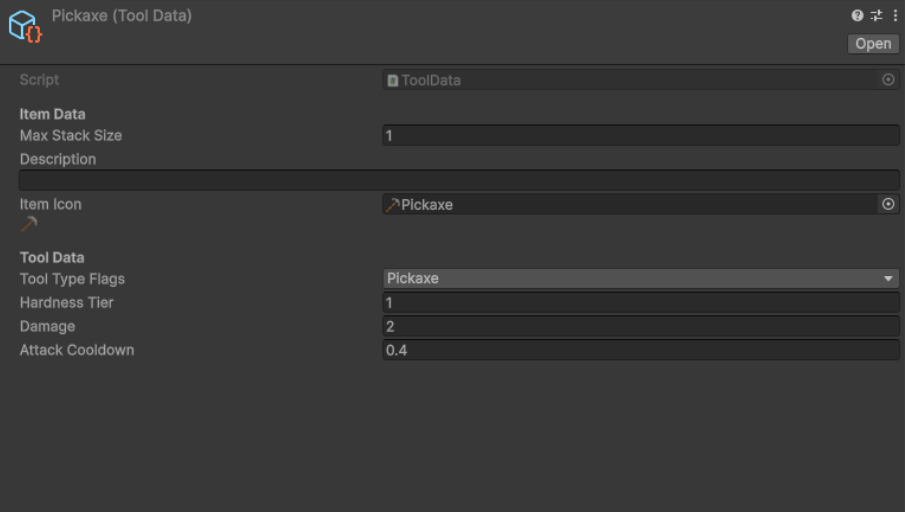Click the Max Stack Size value field
Screen dimensions: 905x512
tap(640, 136)
